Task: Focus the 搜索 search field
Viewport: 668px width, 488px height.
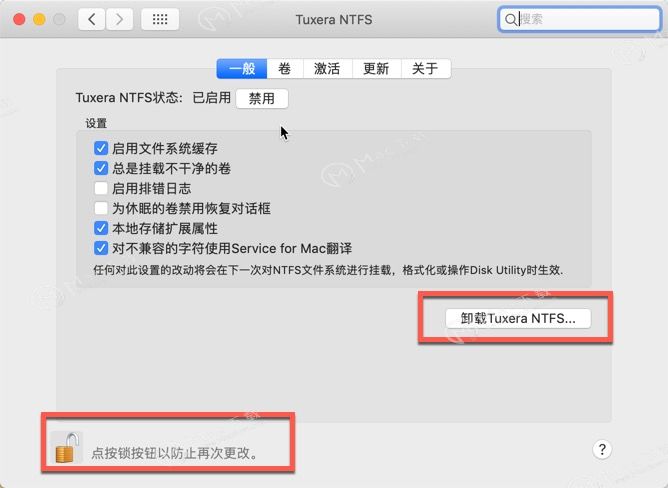Action: (579, 19)
